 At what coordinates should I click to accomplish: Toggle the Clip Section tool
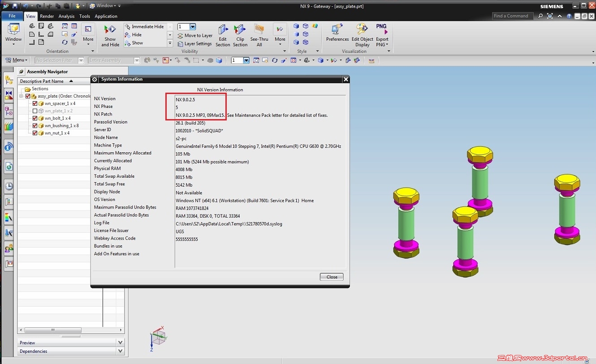[x=240, y=35]
